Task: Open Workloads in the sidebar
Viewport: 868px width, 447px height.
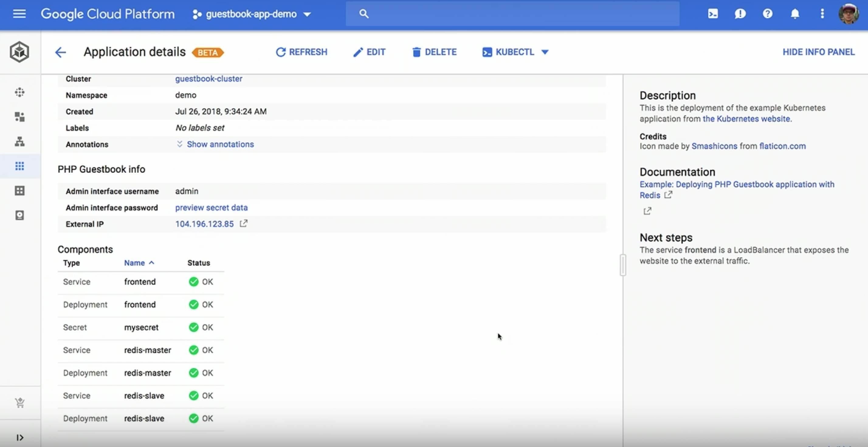Action: click(x=19, y=117)
